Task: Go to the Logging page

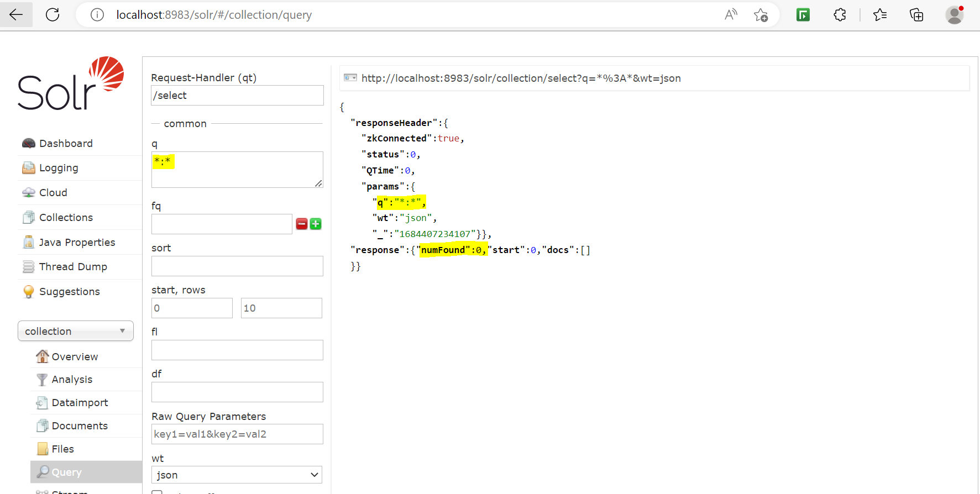Action: 59,168
